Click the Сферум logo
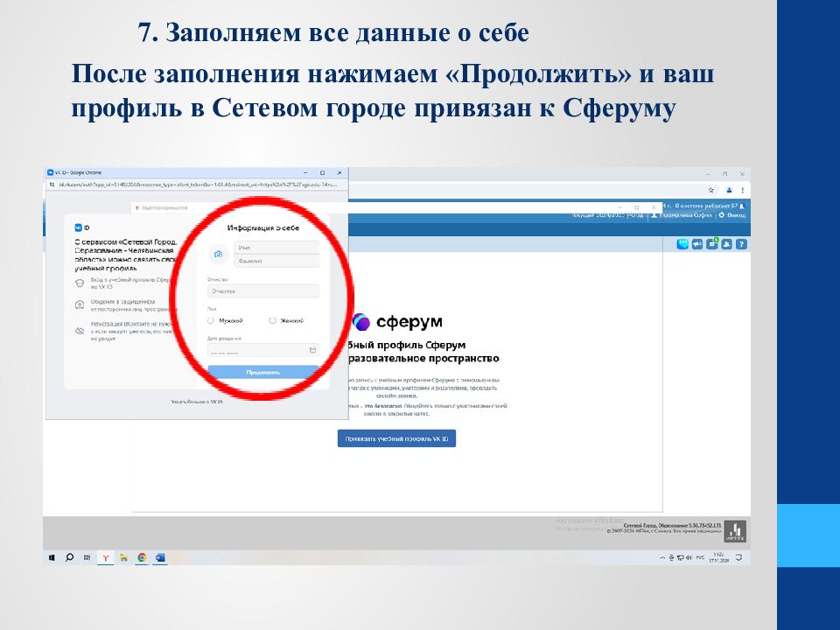The width and height of the screenshot is (840, 630). [x=397, y=322]
